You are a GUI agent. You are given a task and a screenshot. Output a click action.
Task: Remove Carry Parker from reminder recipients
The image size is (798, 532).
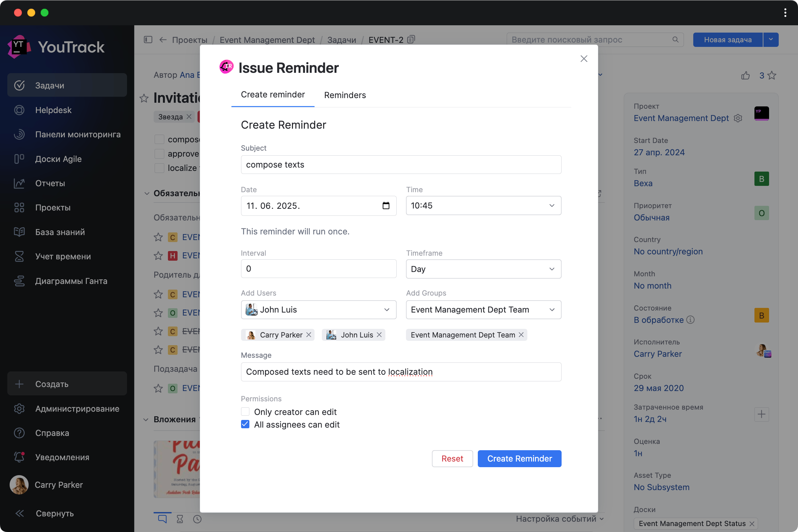coord(309,335)
